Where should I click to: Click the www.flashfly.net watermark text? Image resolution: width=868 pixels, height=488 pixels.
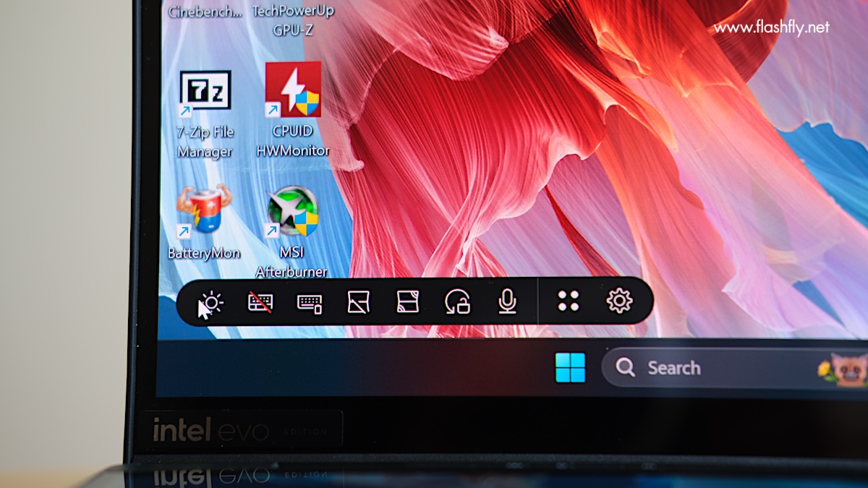click(x=772, y=27)
